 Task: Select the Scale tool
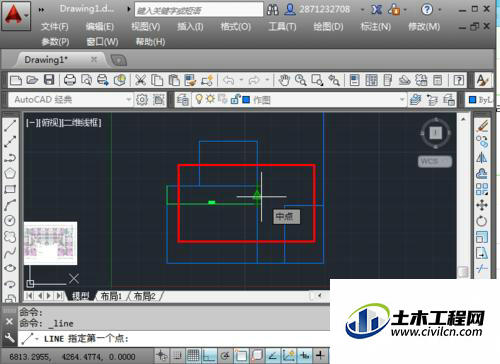tap(482, 237)
